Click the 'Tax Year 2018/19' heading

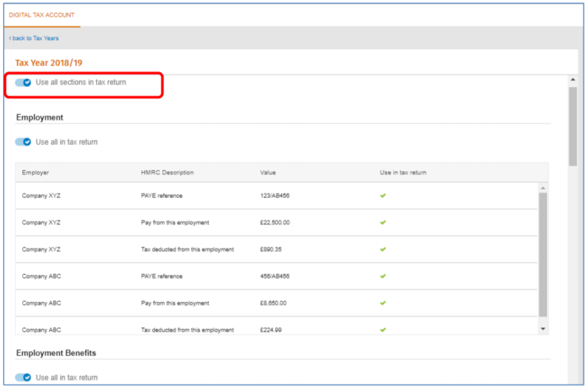click(x=49, y=63)
